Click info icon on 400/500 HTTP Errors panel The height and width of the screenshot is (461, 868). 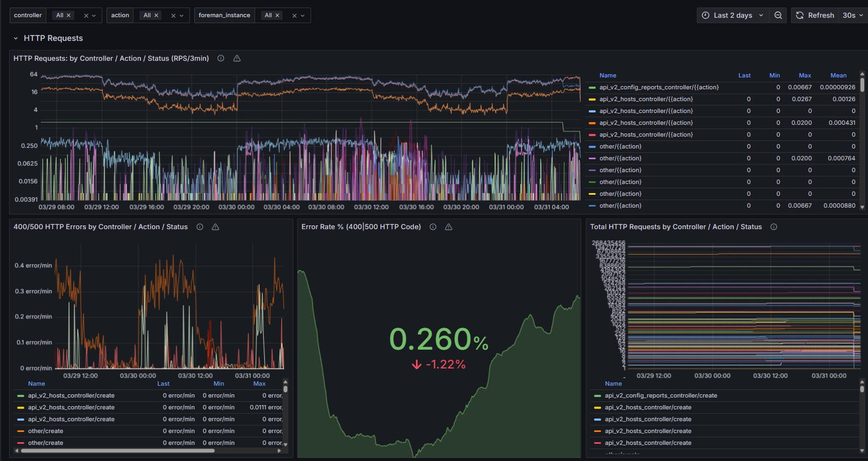point(200,227)
